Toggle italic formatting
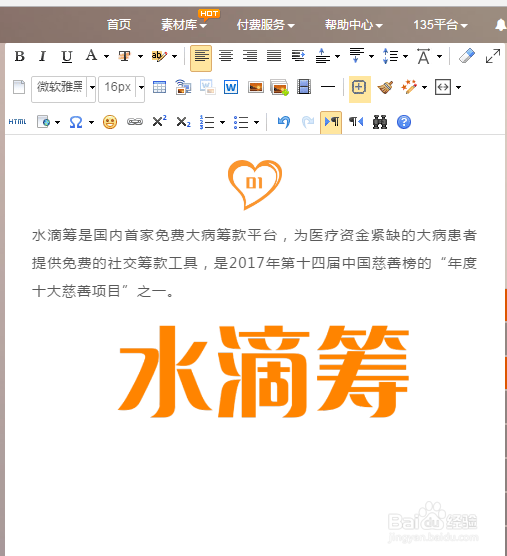 click(43, 56)
